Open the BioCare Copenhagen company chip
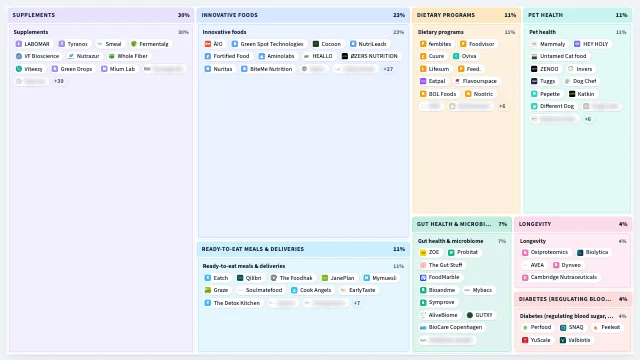 pyautogui.click(x=451, y=327)
